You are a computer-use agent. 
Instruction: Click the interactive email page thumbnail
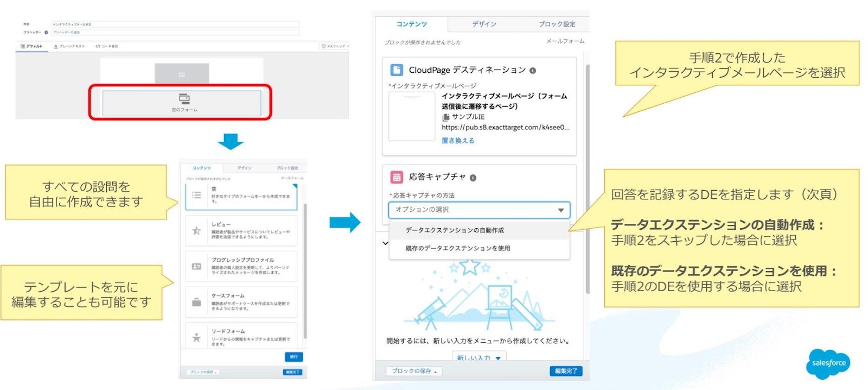coord(412,116)
